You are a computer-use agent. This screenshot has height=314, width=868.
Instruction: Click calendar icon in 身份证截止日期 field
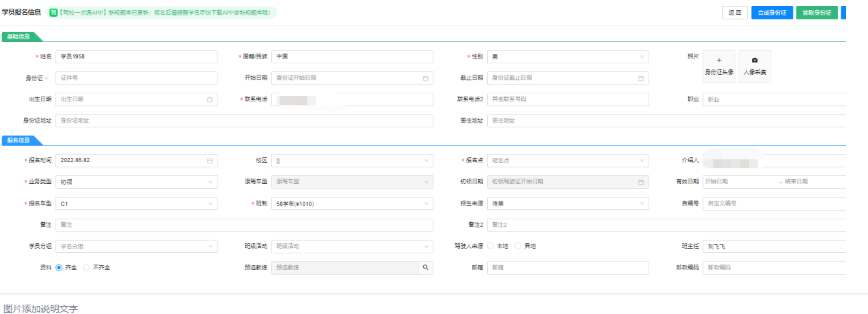[x=641, y=78]
